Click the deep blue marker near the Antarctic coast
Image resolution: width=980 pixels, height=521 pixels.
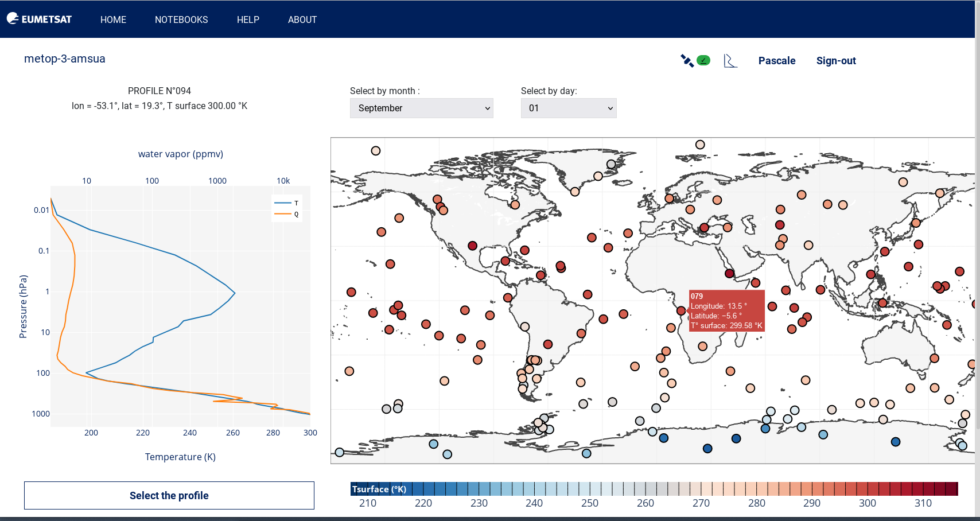click(x=736, y=439)
